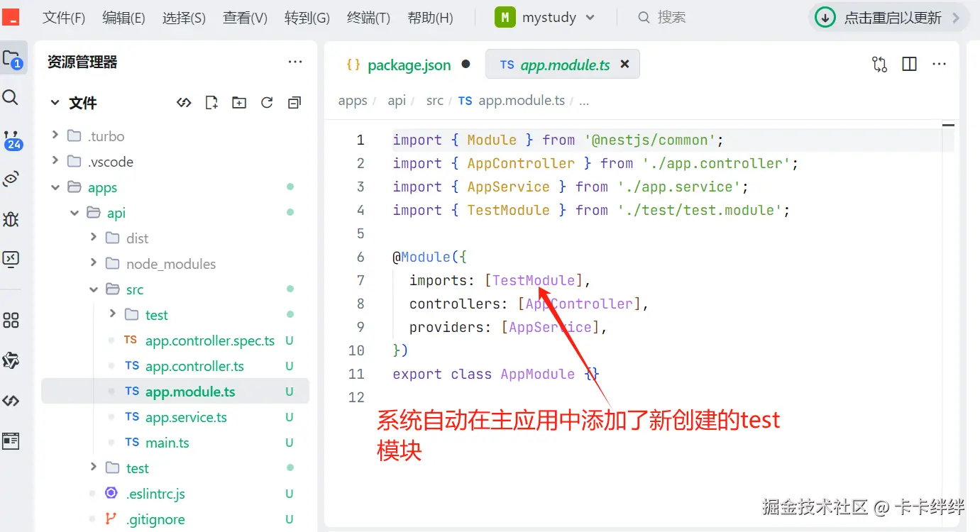Collapse all folders in explorer
The image size is (980, 532).
click(x=294, y=103)
